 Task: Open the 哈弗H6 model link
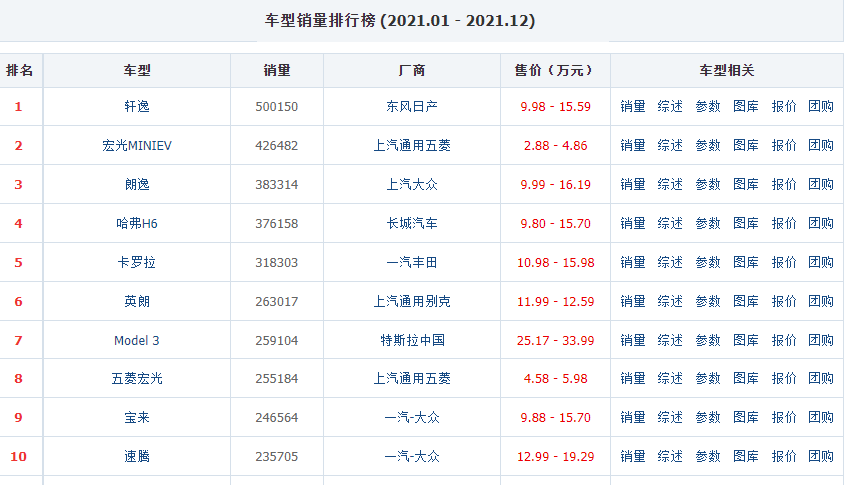tap(137, 223)
